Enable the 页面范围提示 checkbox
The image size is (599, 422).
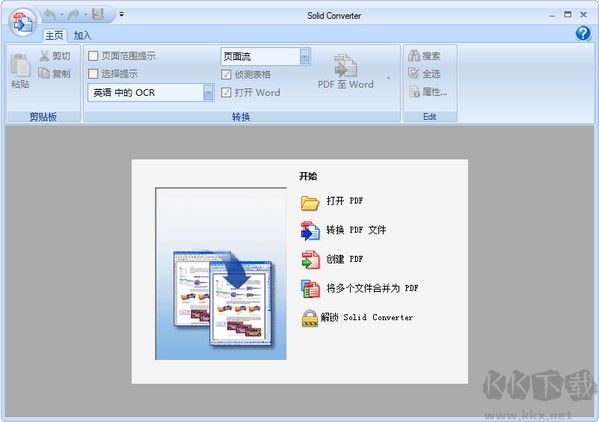point(93,56)
